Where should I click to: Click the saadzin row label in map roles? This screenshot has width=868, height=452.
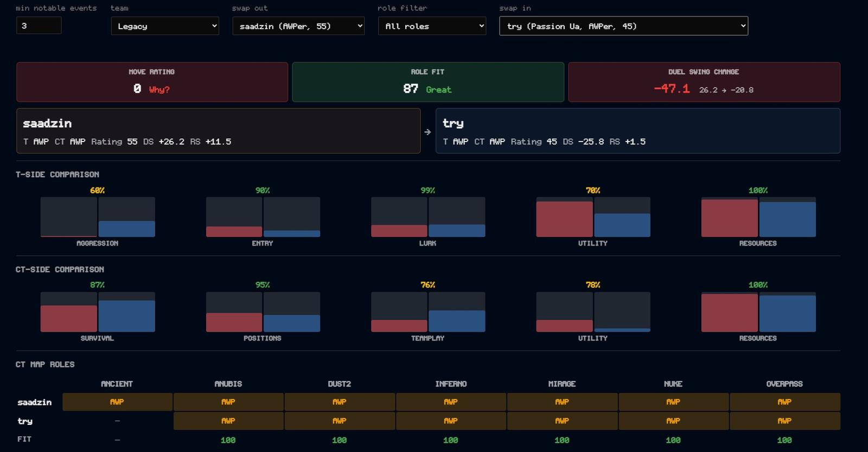point(35,402)
